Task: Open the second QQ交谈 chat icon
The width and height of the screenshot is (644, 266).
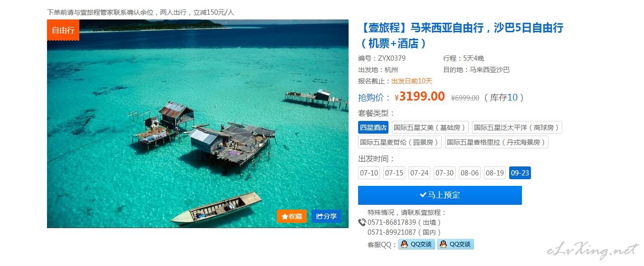Action: (455, 244)
